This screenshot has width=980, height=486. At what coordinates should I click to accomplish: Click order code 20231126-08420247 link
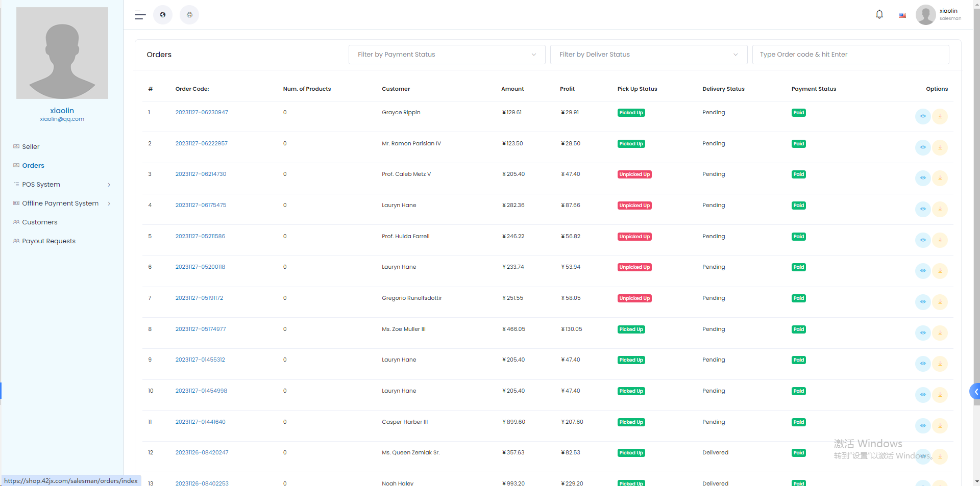(x=202, y=452)
